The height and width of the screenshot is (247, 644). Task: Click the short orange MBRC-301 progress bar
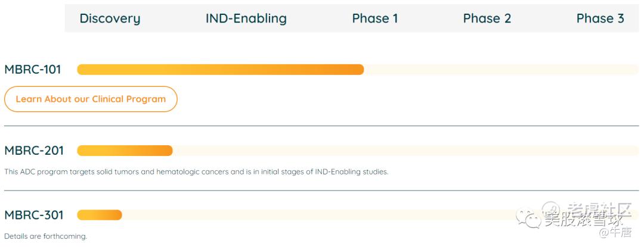coord(100,215)
